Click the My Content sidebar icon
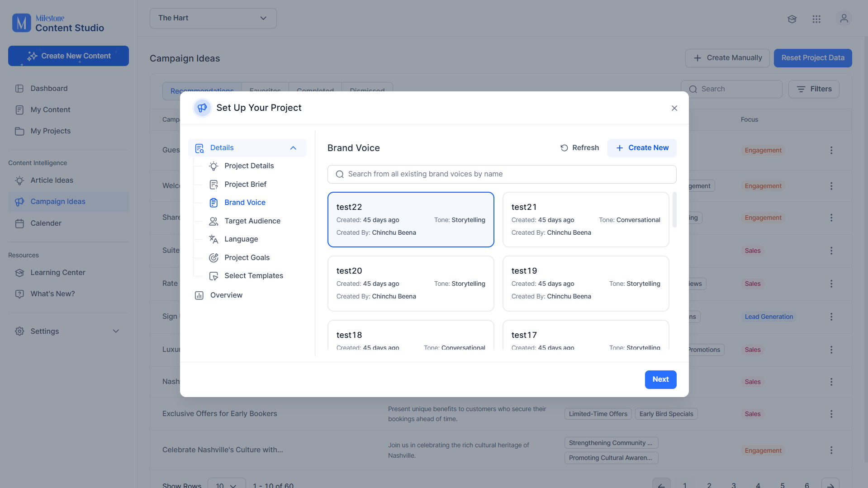Viewport: 868px width, 488px height. tap(19, 110)
